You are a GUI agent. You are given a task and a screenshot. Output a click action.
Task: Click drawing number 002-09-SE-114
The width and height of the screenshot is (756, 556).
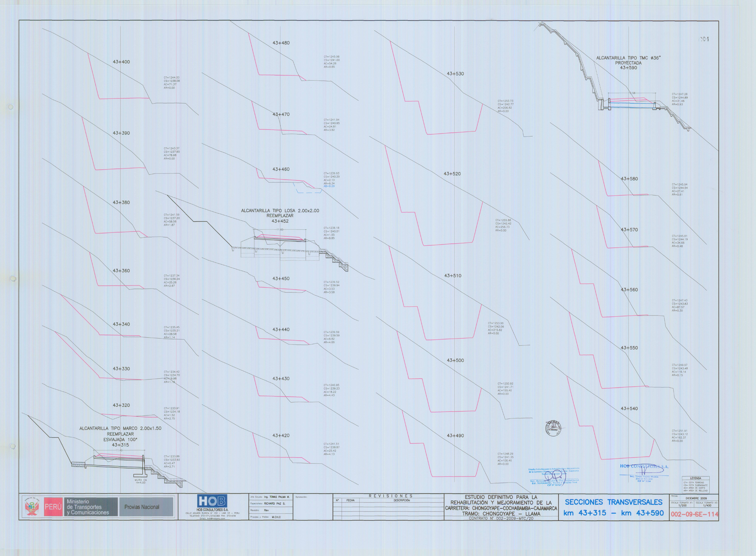coord(694,514)
